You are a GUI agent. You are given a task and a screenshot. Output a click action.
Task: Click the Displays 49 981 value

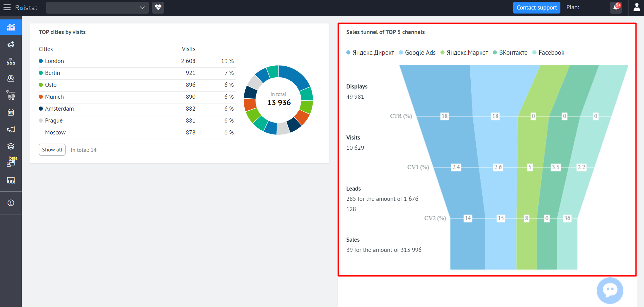(355, 97)
